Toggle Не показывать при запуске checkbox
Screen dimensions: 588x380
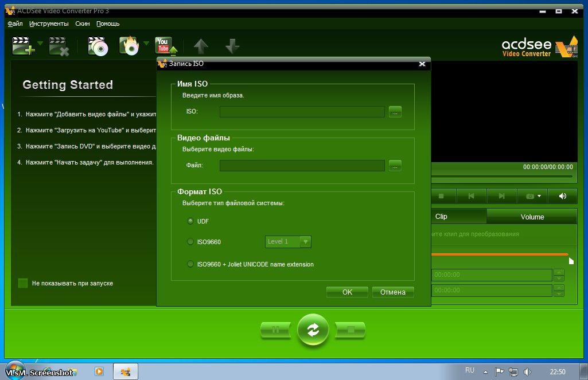point(23,283)
